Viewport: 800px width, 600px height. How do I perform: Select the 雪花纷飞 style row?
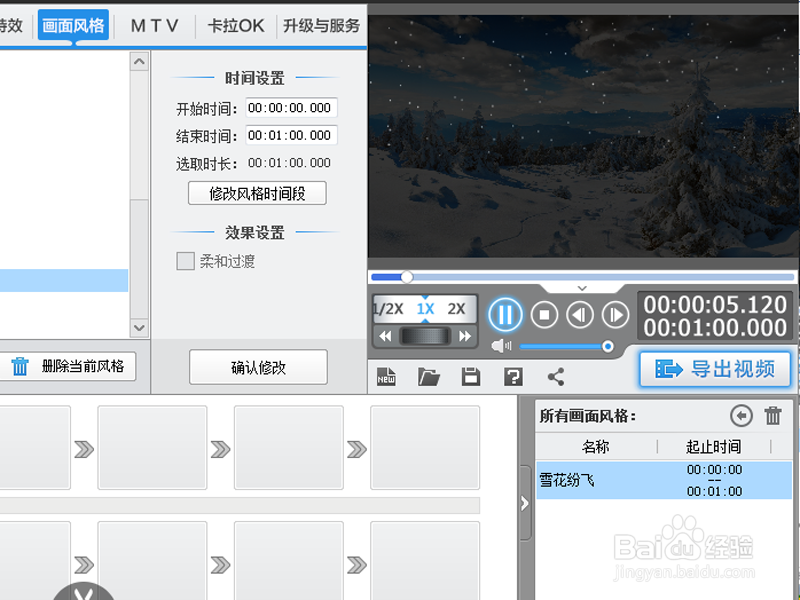pos(664,480)
